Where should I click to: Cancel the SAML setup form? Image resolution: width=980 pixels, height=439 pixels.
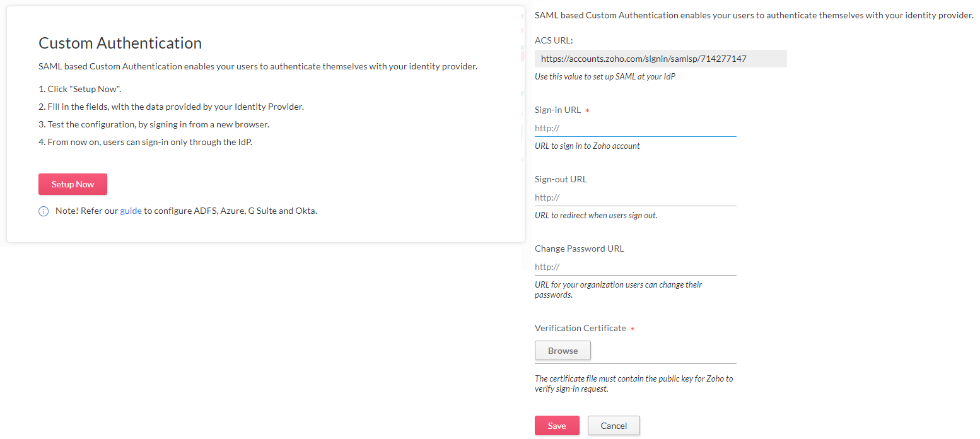coord(614,426)
